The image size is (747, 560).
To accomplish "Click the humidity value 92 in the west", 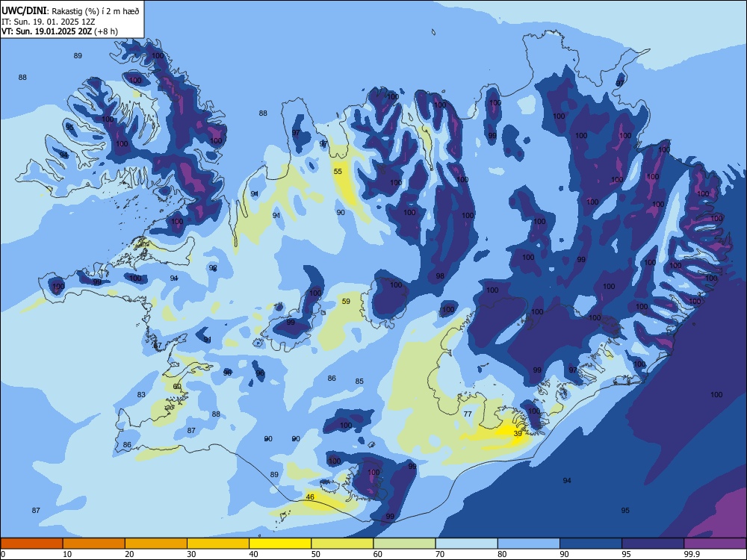I will (x=213, y=268).
